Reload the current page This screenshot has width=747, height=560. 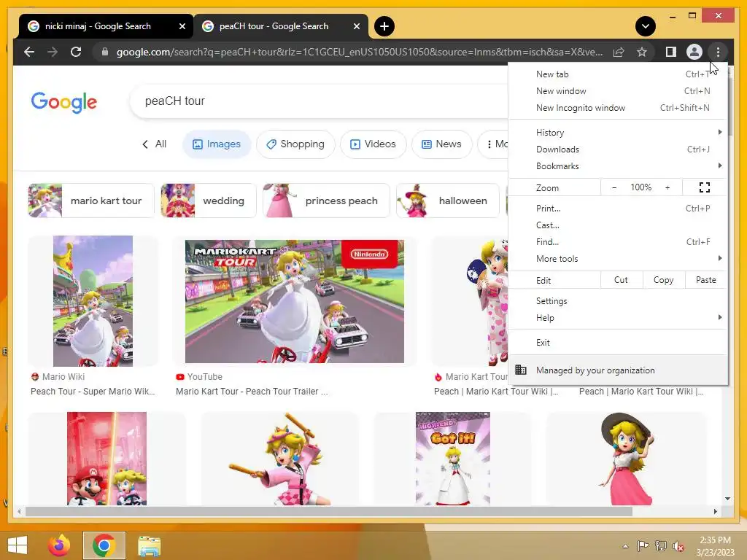[x=76, y=52]
